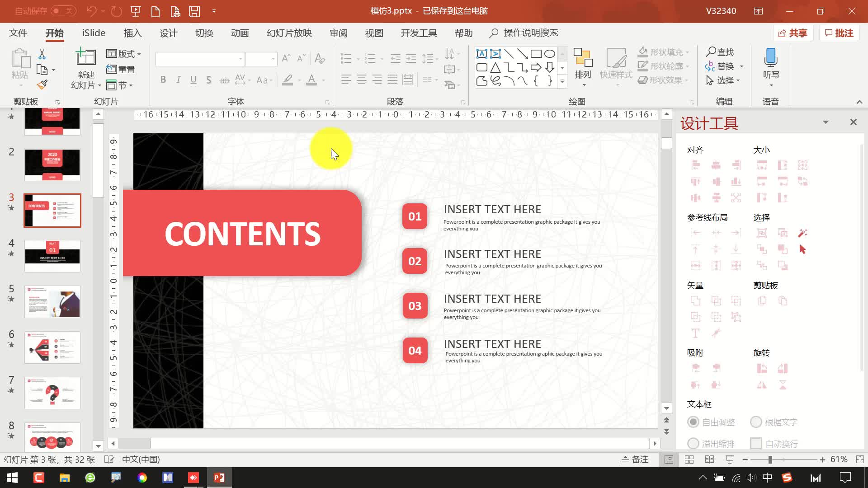Screen dimensions: 868x488
Task: Open design tools pane options arrow
Action: coord(826,122)
